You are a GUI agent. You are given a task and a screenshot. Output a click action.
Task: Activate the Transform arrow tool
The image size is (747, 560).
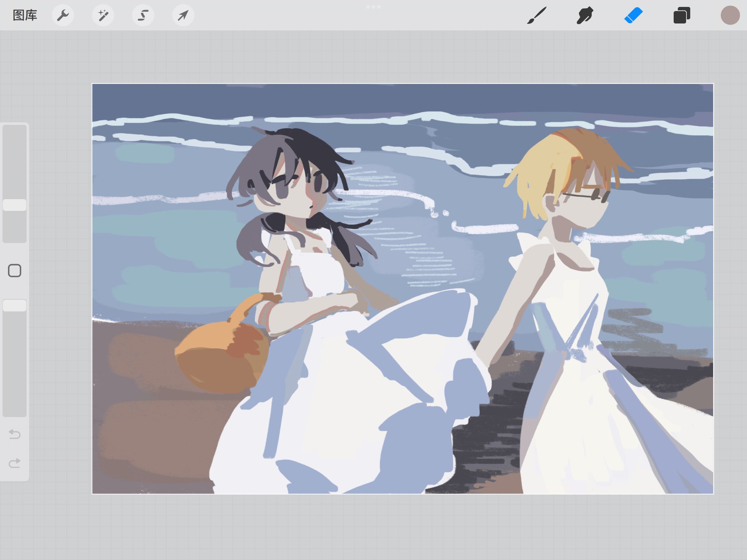pos(183,15)
